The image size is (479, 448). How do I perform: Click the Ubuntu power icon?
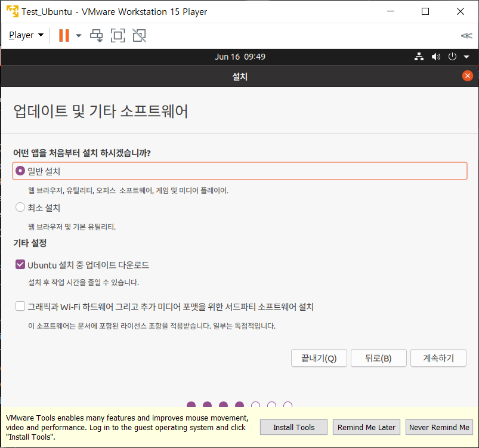(x=452, y=57)
